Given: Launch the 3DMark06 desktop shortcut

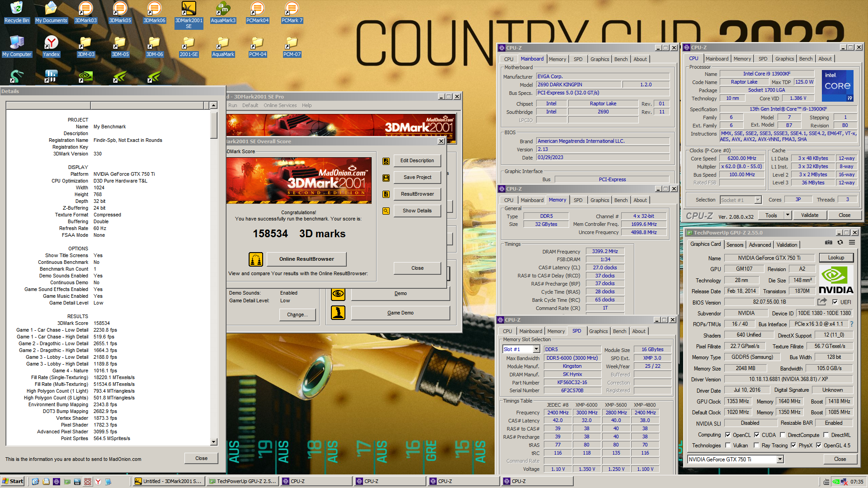Looking at the screenshot, I should [x=154, y=12].
